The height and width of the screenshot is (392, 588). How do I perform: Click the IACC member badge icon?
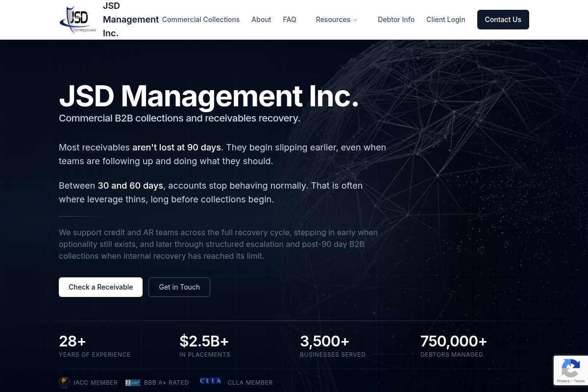(x=64, y=382)
